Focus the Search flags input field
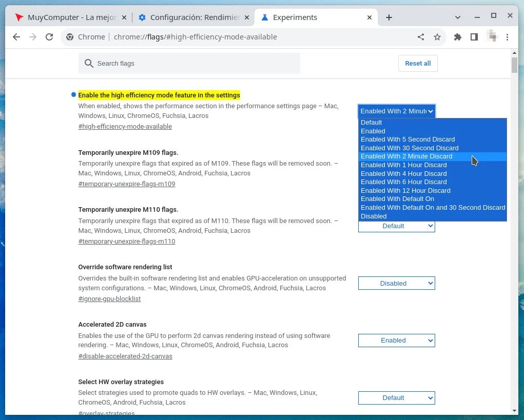Viewport: 524px width, 420px height. click(189, 64)
